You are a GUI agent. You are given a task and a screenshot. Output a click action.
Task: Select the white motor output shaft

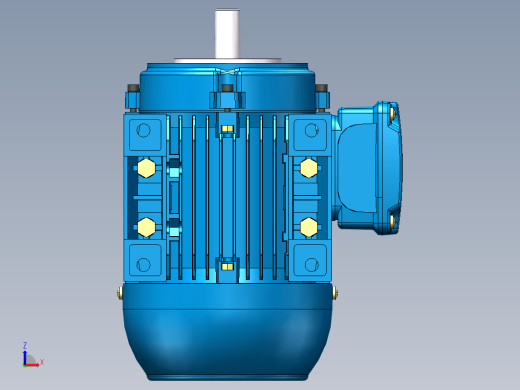coord(227,33)
